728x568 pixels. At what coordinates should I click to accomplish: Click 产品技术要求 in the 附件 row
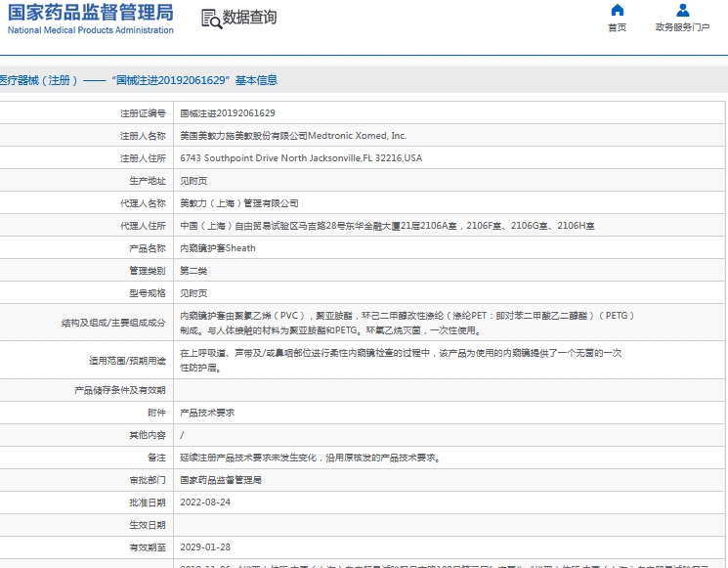click(207, 413)
